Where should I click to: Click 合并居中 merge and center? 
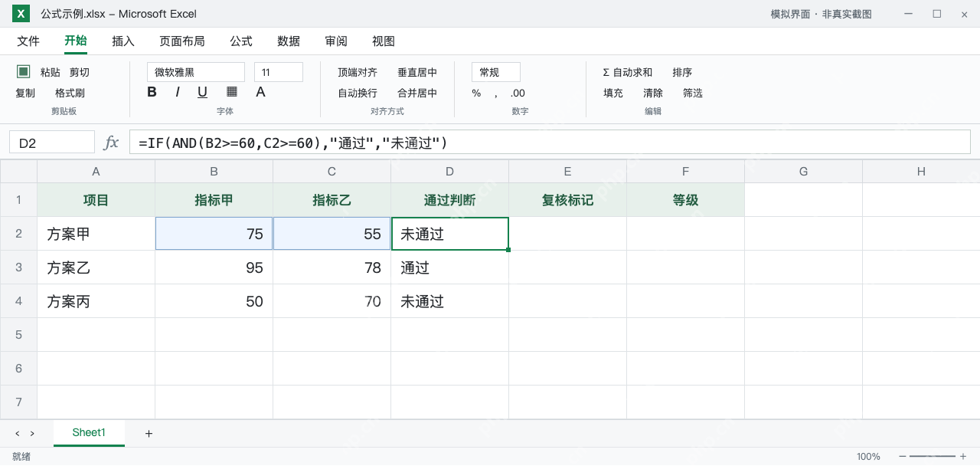click(417, 93)
